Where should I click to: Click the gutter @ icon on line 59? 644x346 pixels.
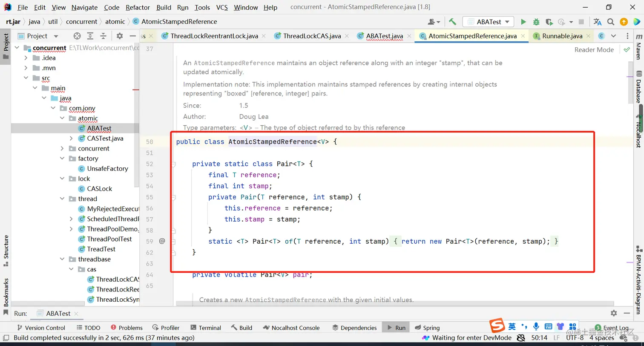coord(162,241)
